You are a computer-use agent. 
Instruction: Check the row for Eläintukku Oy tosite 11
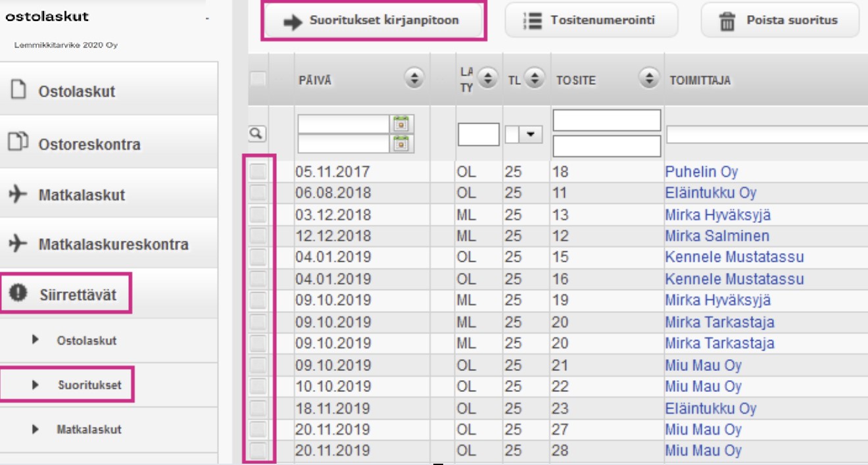pyautogui.click(x=258, y=193)
